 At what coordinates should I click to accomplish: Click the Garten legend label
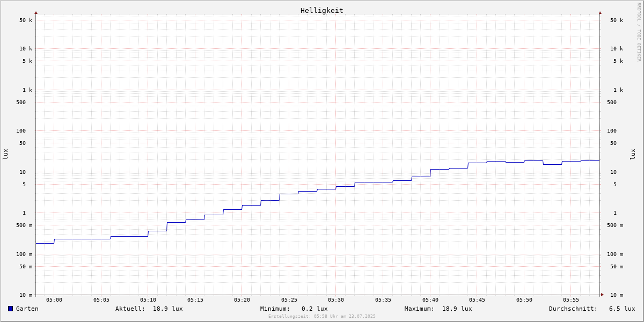click(27, 309)
